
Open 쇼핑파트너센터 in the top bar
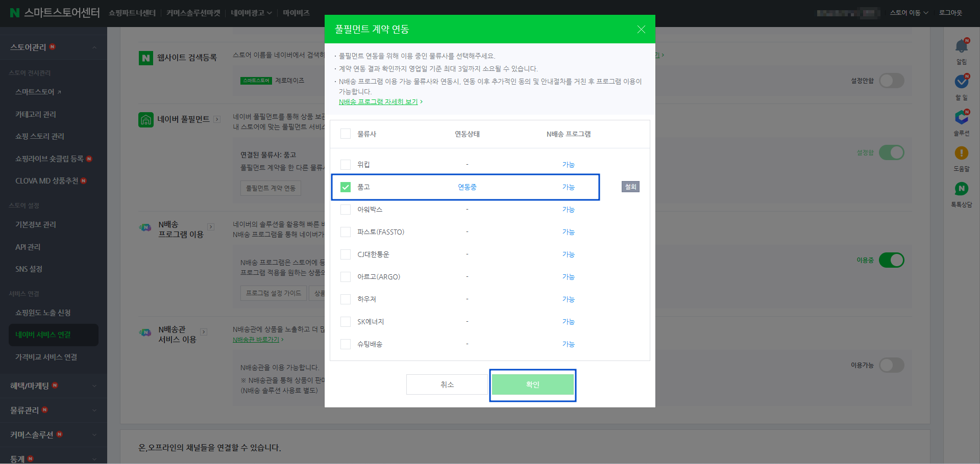[132, 13]
